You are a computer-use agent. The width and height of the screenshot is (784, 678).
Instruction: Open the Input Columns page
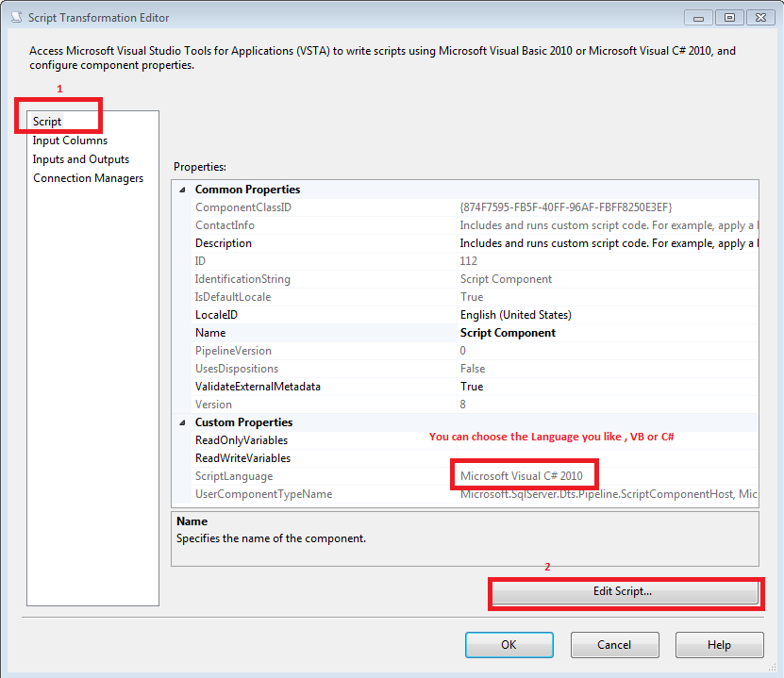click(70, 140)
